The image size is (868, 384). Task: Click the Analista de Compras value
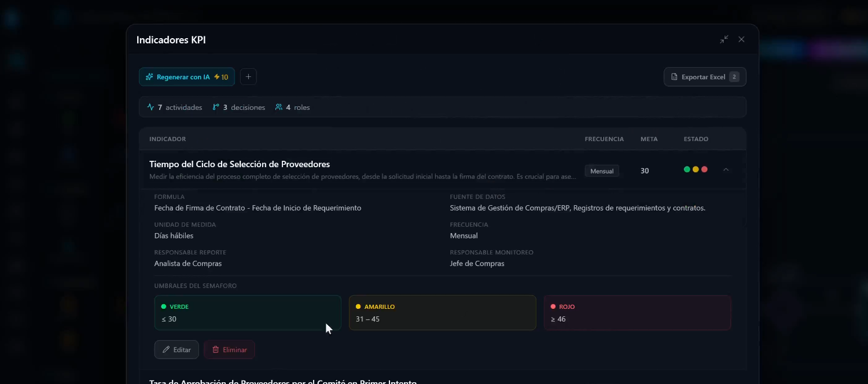[188, 263]
